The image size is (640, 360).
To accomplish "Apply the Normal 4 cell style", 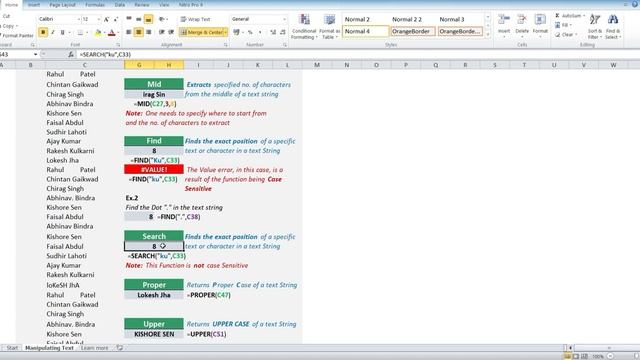I will point(365,31).
